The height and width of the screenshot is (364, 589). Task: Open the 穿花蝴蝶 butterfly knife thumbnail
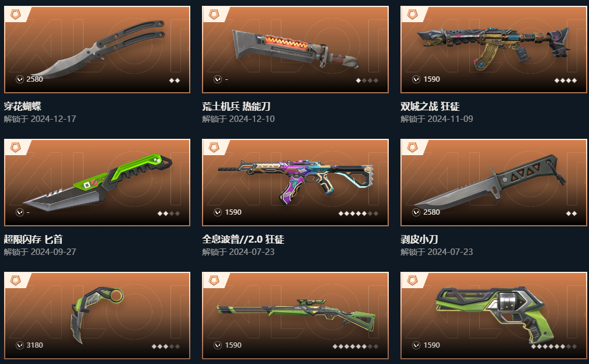pyautogui.click(x=97, y=50)
